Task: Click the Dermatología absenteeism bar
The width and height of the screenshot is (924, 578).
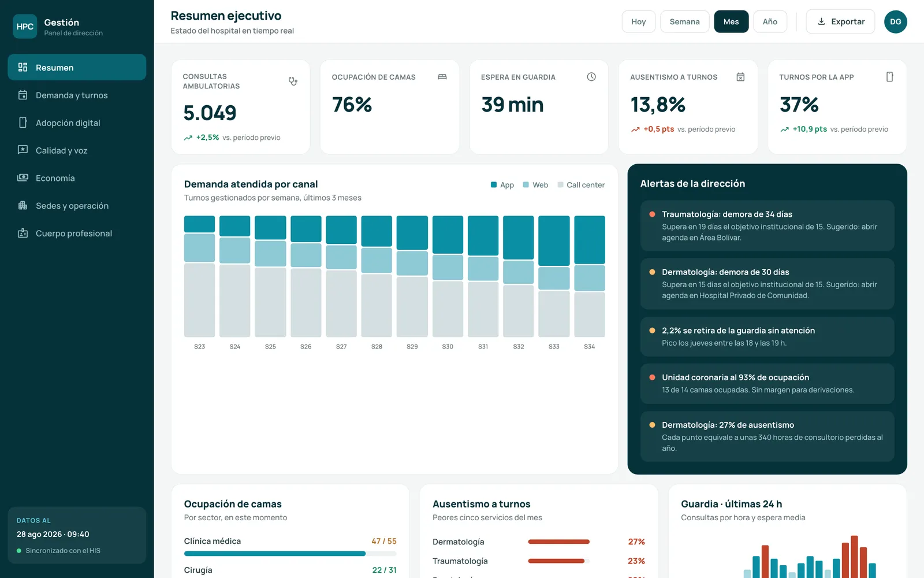Action: click(x=558, y=542)
